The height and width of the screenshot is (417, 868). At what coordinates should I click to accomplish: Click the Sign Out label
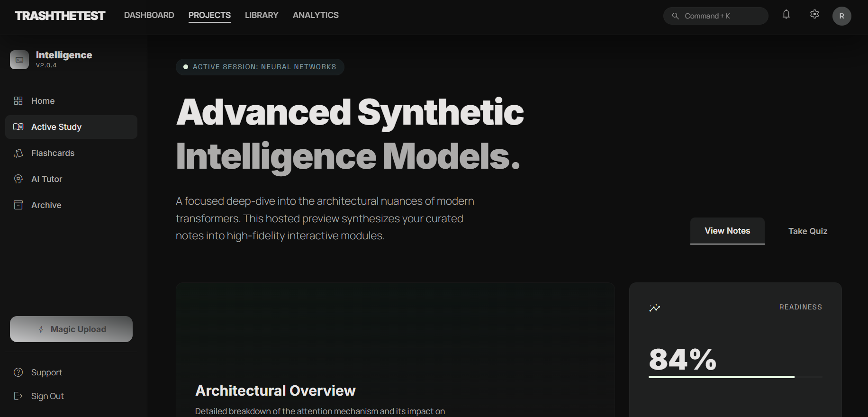[x=47, y=396]
